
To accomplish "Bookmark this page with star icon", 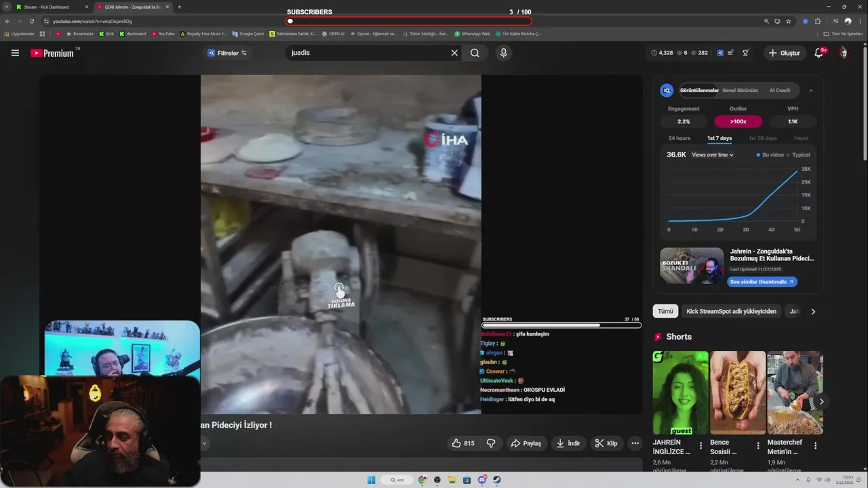I will 788,21.
